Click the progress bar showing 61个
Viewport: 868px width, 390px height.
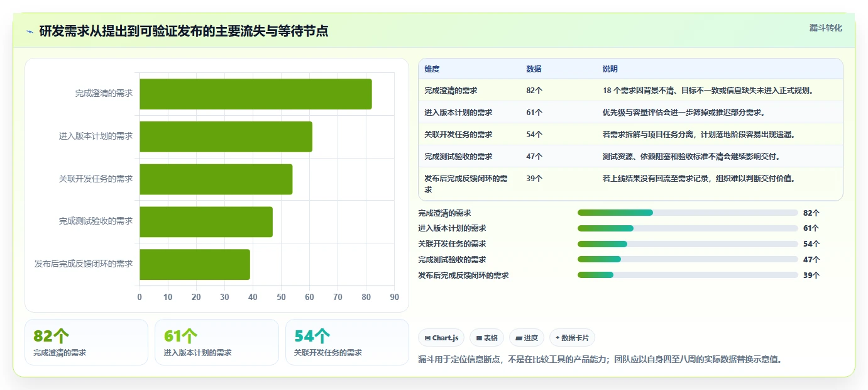pos(688,228)
